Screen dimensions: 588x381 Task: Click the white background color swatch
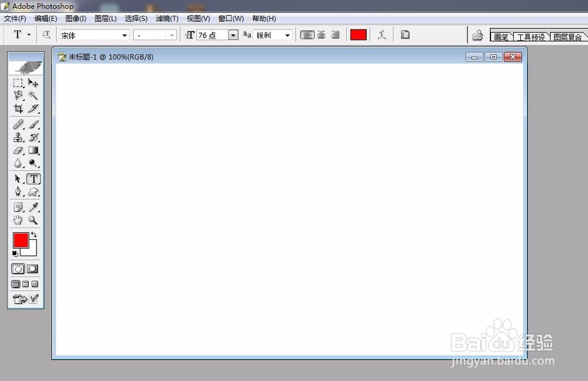click(x=32, y=252)
